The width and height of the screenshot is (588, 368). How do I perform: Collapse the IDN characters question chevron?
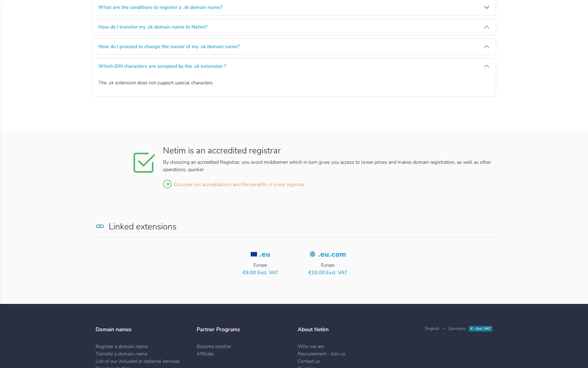pyautogui.click(x=486, y=66)
